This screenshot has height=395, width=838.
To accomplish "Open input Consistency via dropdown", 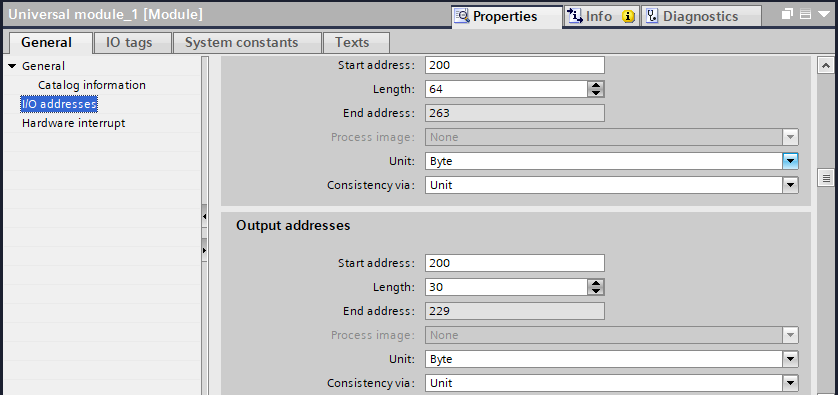I will [x=790, y=185].
